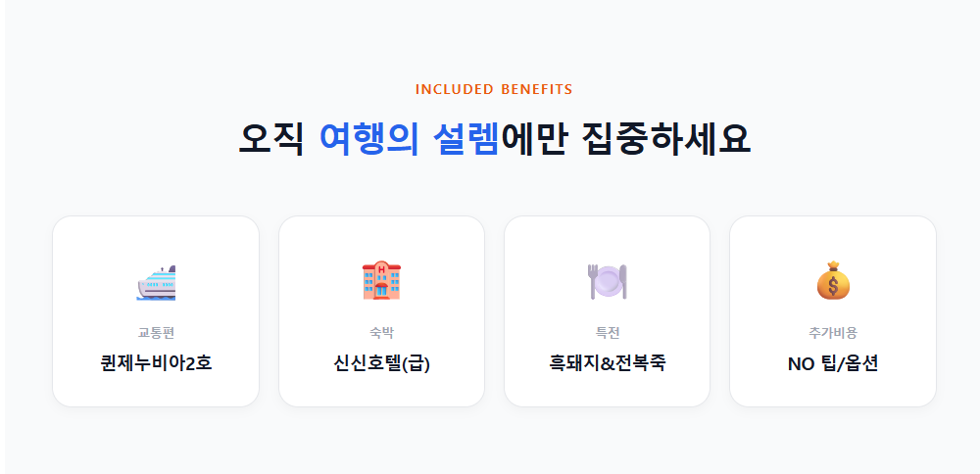Click the money bag icon
This screenshot has width=980, height=474.
(833, 281)
